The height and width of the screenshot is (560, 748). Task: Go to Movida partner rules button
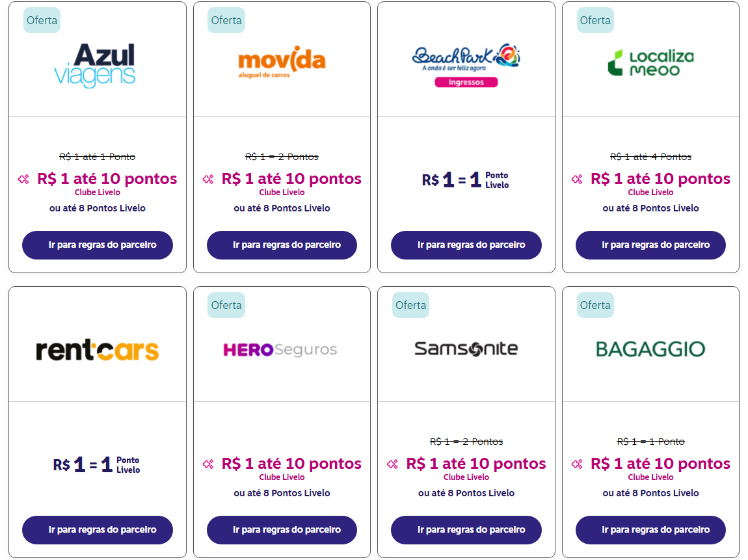click(282, 245)
